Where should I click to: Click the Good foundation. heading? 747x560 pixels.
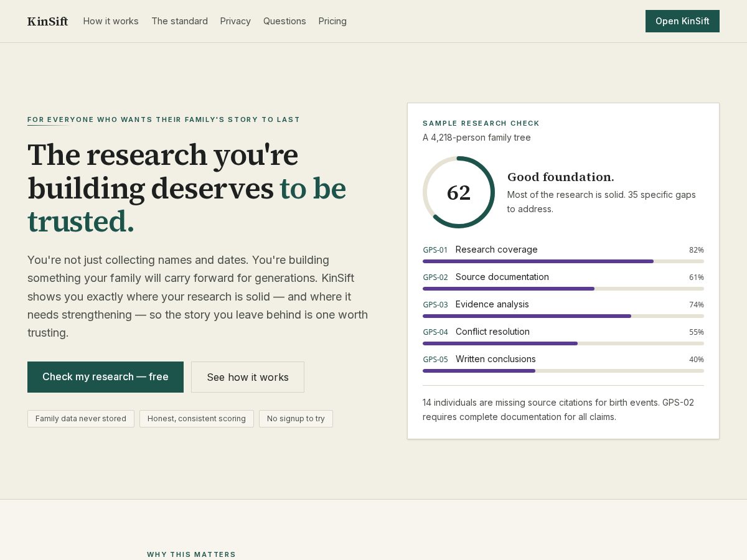tap(561, 177)
